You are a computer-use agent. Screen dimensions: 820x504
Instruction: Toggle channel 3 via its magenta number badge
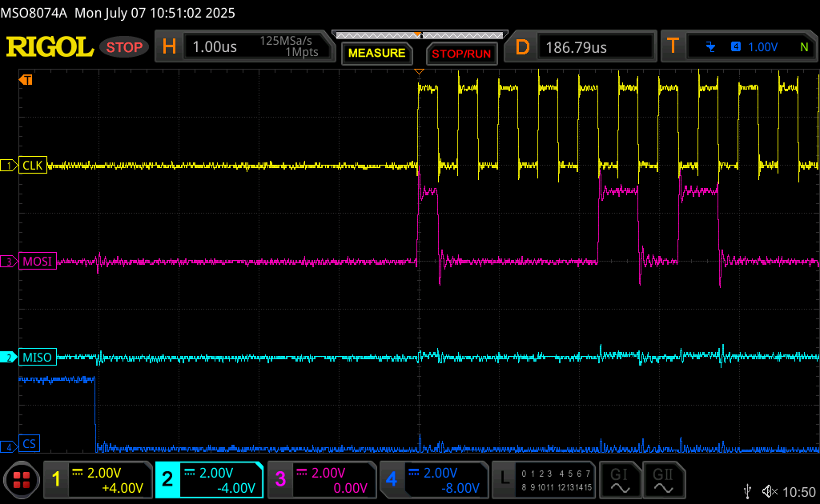click(x=280, y=479)
